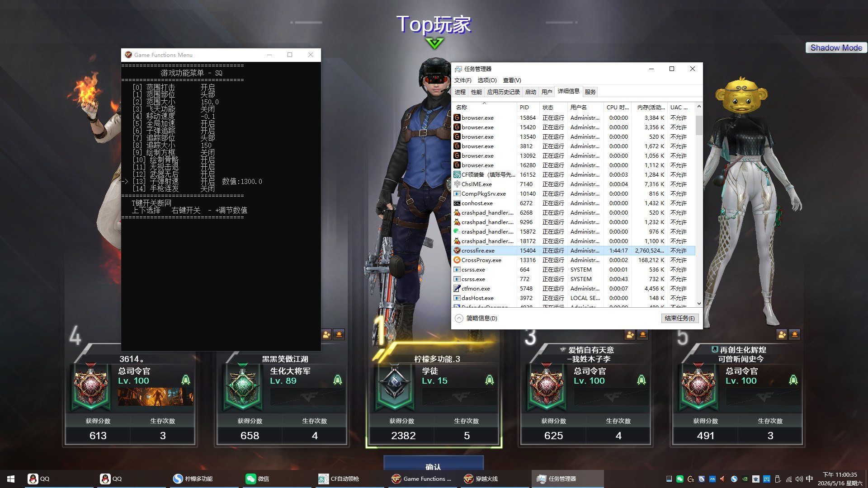Switch to the 用户 tab
This screenshot has height=488, width=868.
click(x=547, y=92)
